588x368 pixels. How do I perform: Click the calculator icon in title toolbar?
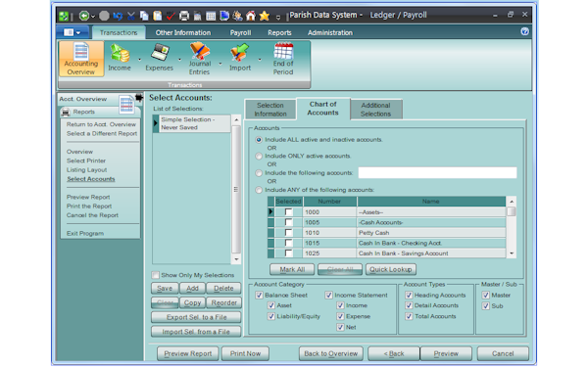coord(198,16)
